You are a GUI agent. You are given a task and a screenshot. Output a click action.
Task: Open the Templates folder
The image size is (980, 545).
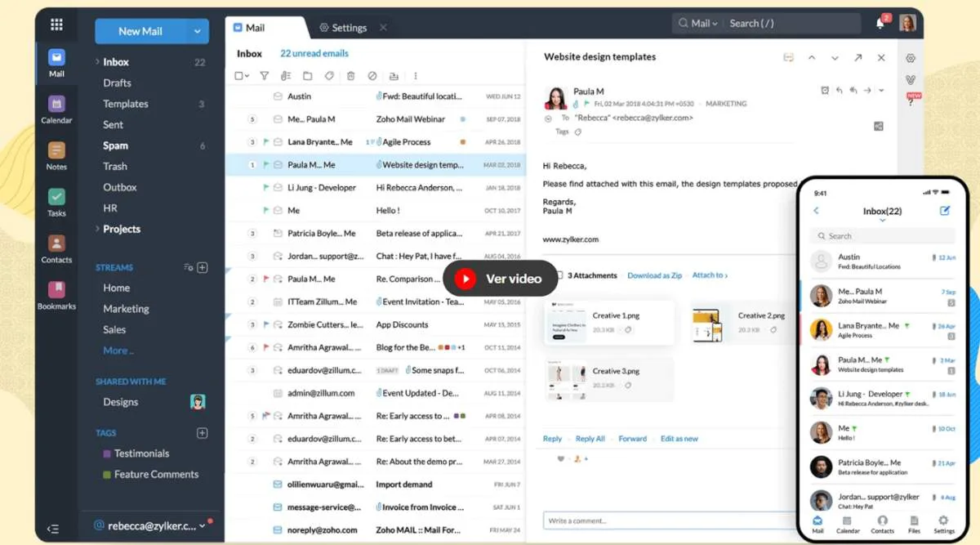click(x=124, y=104)
